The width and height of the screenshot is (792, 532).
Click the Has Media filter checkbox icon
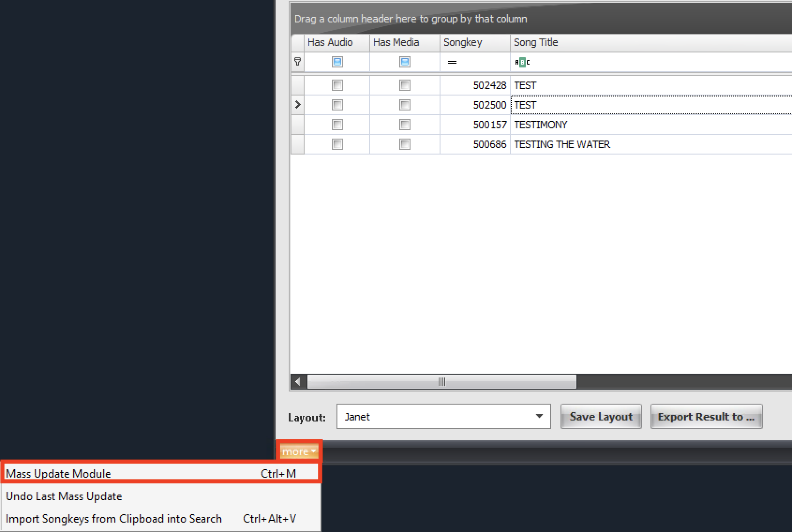pos(404,62)
